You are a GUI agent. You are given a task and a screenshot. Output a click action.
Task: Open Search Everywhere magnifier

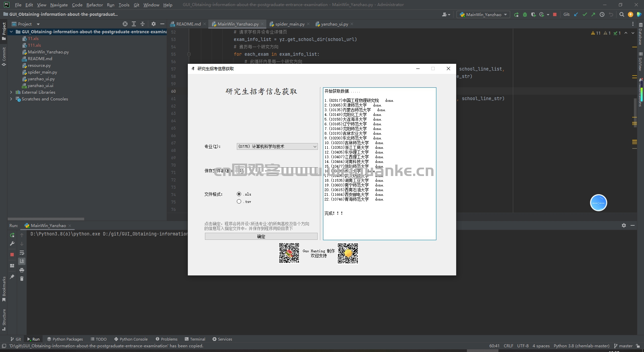coord(622,14)
